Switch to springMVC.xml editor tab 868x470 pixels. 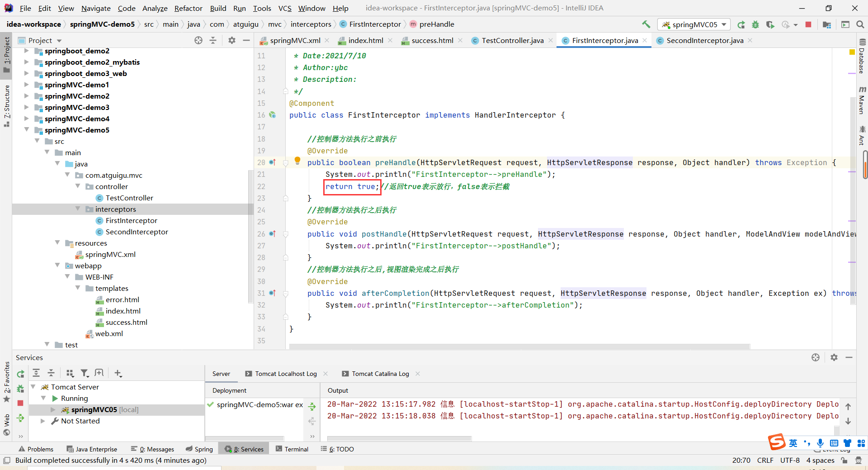[x=295, y=40]
